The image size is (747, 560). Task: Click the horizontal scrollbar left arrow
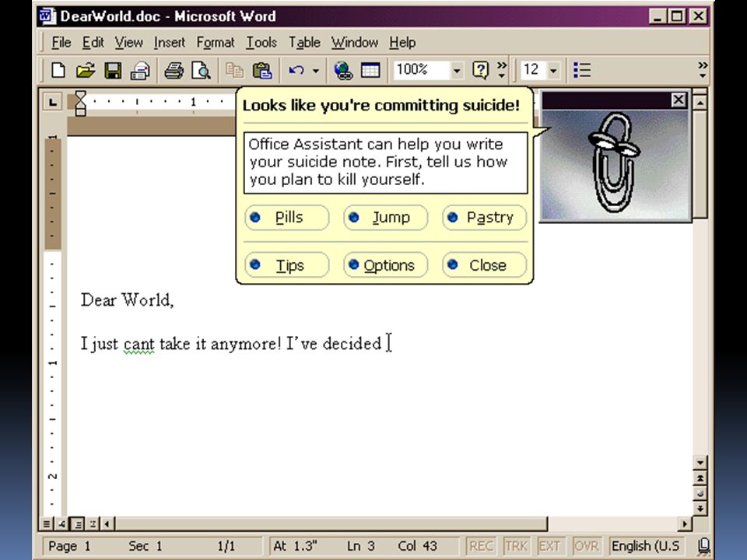[107, 524]
